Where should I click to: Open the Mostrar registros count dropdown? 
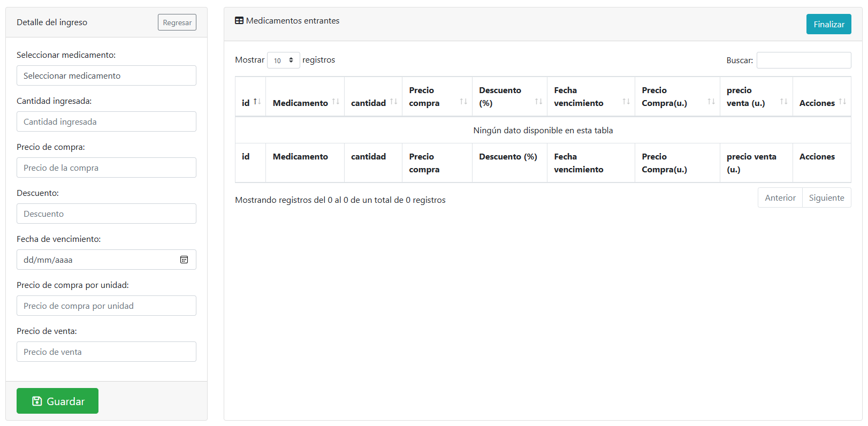(x=284, y=60)
